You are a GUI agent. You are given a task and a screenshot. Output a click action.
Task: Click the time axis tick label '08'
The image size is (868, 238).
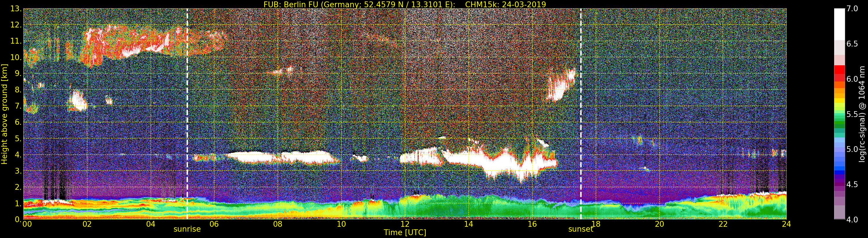(278, 224)
